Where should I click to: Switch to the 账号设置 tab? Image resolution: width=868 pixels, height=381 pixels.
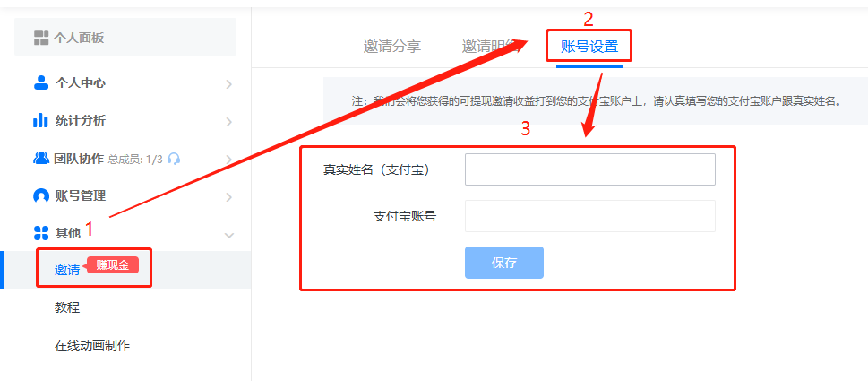[x=589, y=48]
